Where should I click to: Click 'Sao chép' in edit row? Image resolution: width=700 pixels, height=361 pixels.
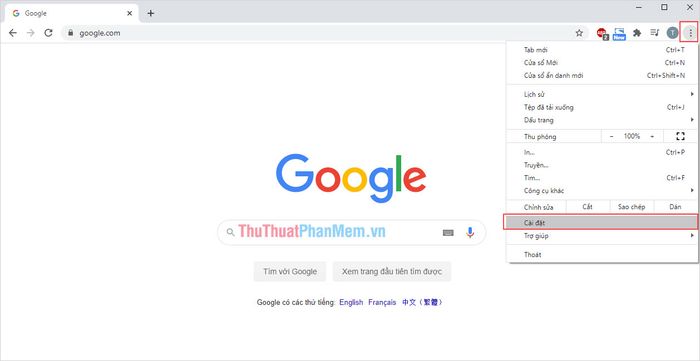(632, 207)
